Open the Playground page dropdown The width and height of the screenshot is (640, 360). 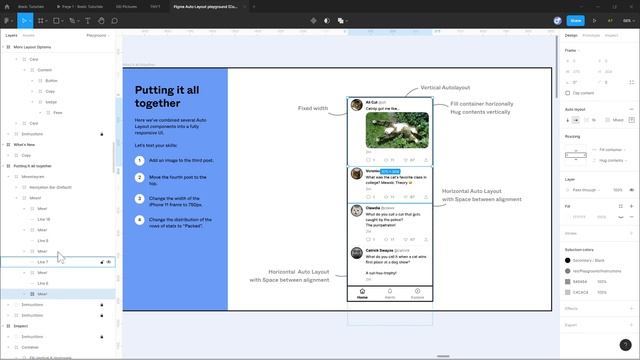pyautogui.click(x=98, y=36)
